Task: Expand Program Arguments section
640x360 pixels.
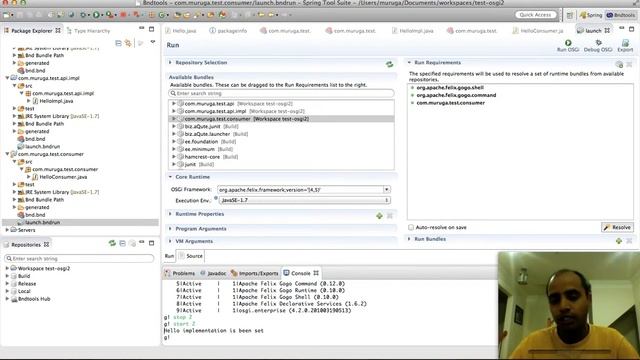Action: point(170,229)
